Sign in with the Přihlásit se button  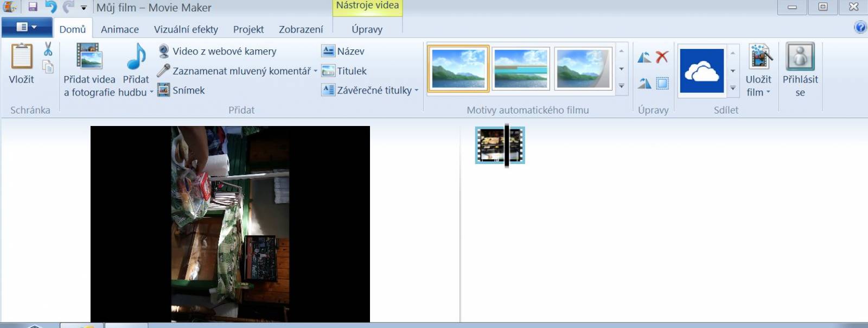pos(800,70)
